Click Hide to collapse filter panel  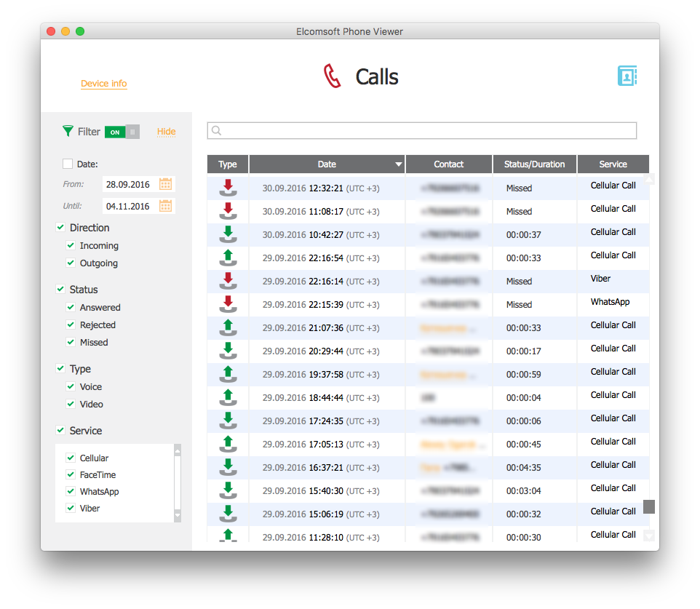coord(166,132)
